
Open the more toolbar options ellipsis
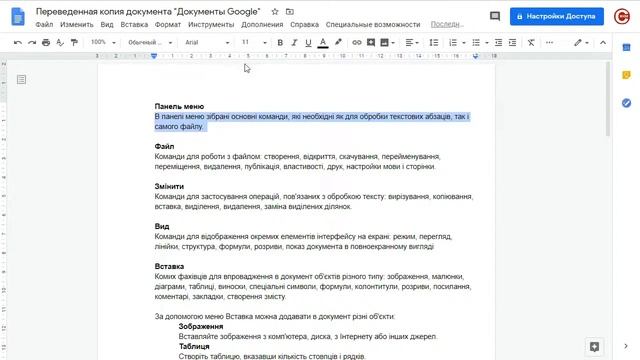[549, 42]
